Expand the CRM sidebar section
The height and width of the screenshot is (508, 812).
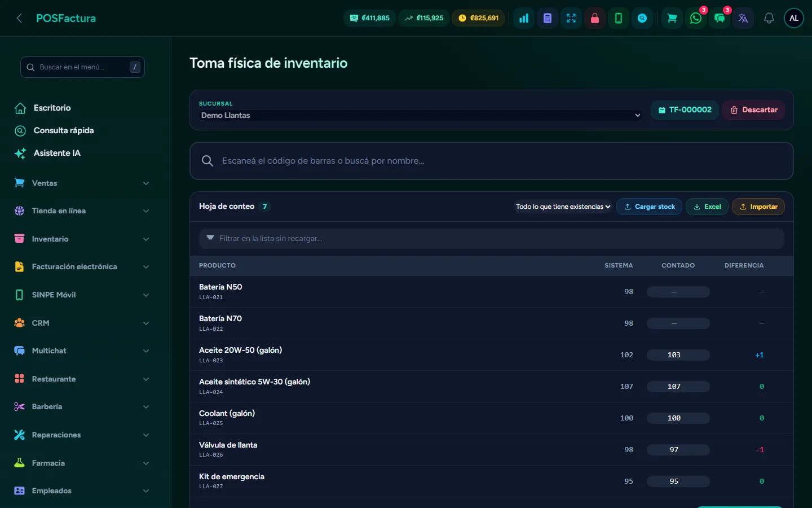click(82, 323)
